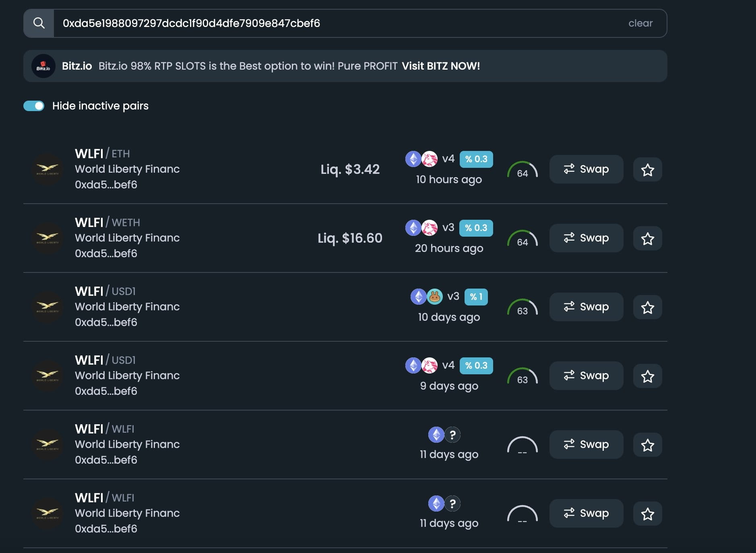Click the % 0.3 fee badge in WLFI/WETH row
This screenshot has height=553, width=756.
point(476,228)
